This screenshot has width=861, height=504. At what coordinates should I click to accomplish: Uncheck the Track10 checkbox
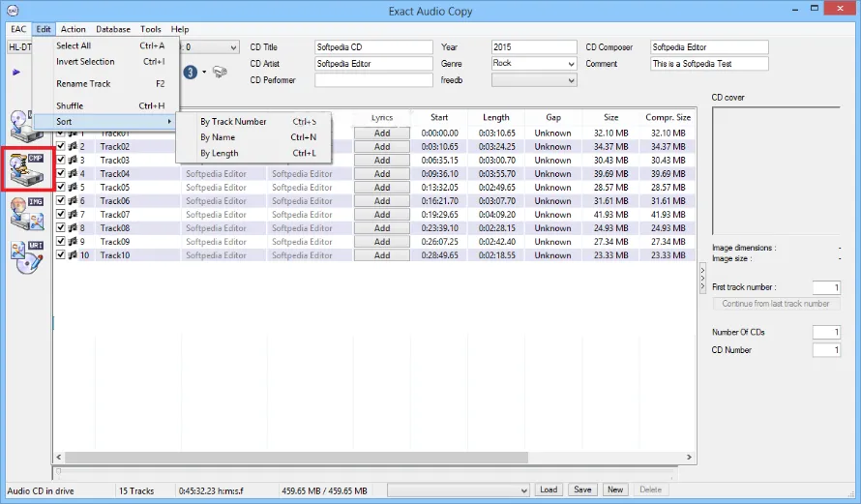60,254
